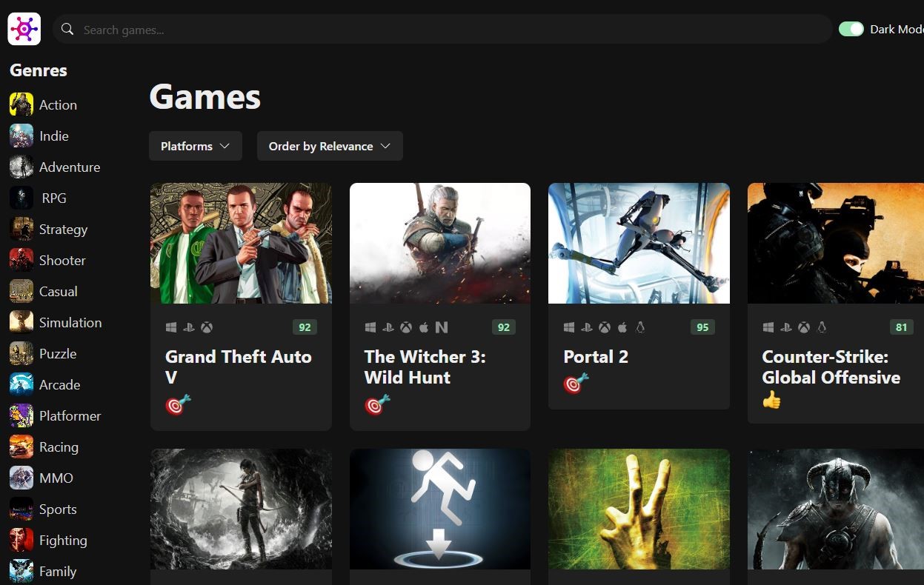The height and width of the screenshot is (585, 924).
Task: Click the bullseye emoji on Grand Theft Auto V
Action: pyautogui.click(x=178, y=404)
